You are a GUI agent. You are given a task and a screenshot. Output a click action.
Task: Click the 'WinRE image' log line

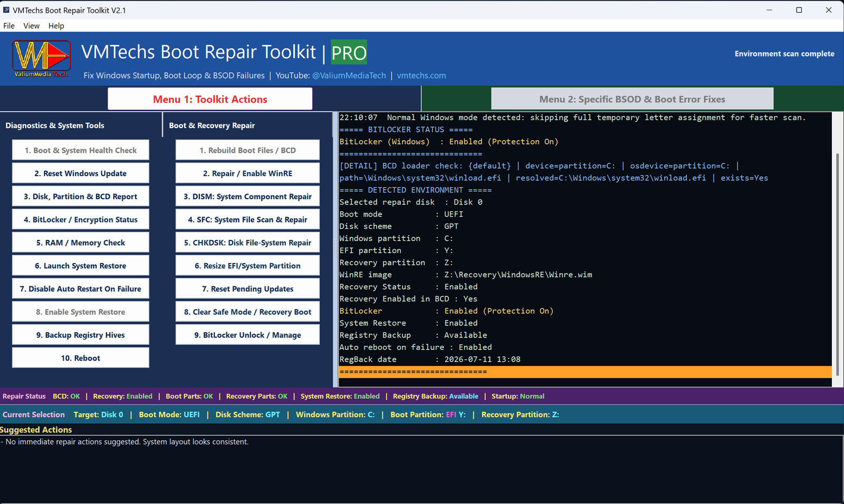point(466,275)
